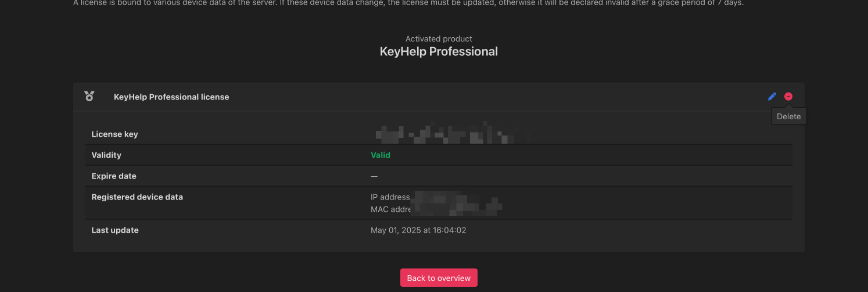Click the red delete license icon
This screenshot has height=292, width=868.
click(x=788, y=97)
